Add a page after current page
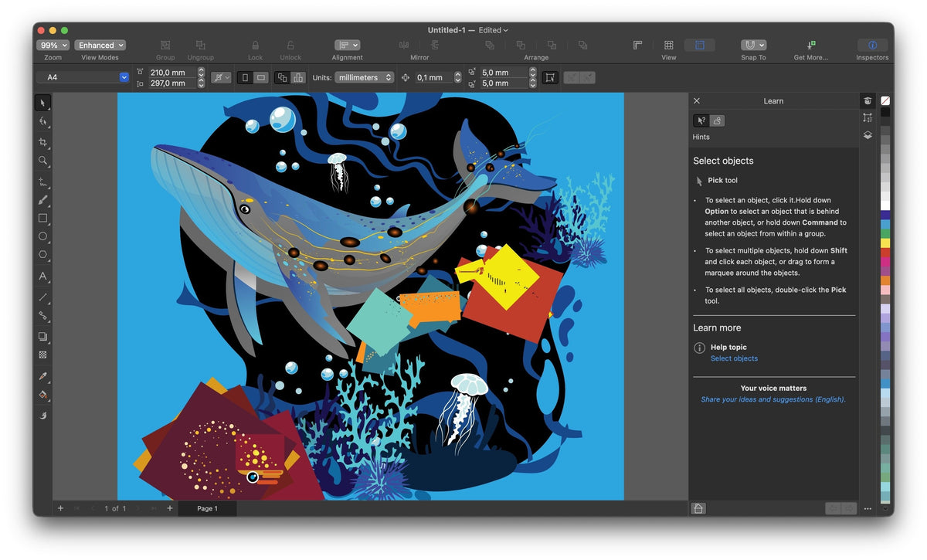This screenshot has height=560, width=927. [170, 508]
